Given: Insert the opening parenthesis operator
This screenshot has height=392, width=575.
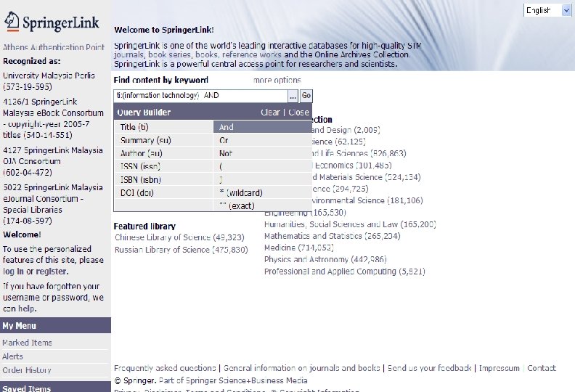Looking at the screenshot, I should click(x=263, y=166).
